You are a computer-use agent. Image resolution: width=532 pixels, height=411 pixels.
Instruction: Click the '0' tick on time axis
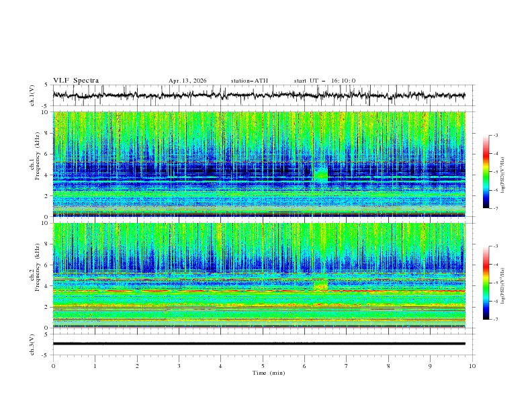pyautogui.click(x=53, y=366)
